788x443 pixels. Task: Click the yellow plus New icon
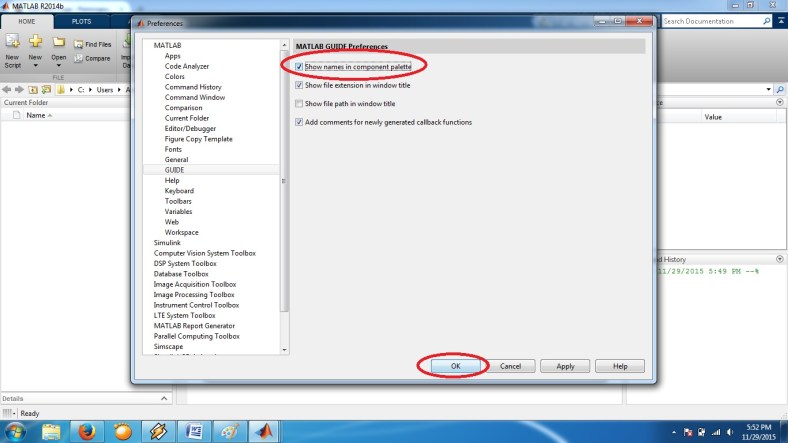tap(36, 42)
